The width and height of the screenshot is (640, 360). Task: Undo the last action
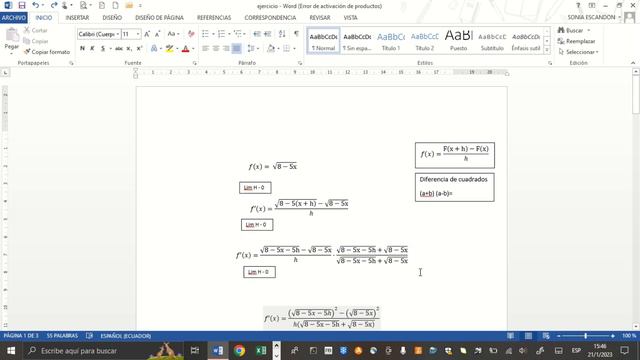(x=36, y=5)
